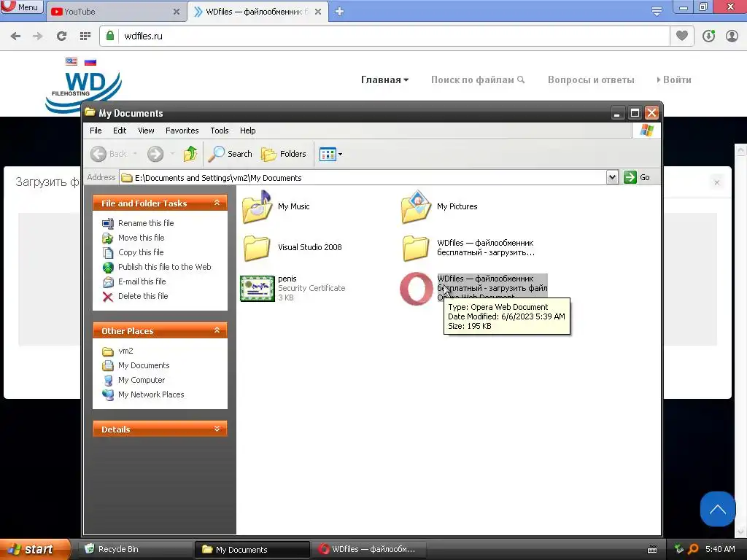Close the WDfiles browser tab
Viewport: 747px width, 560px height.
pos(318,12)
